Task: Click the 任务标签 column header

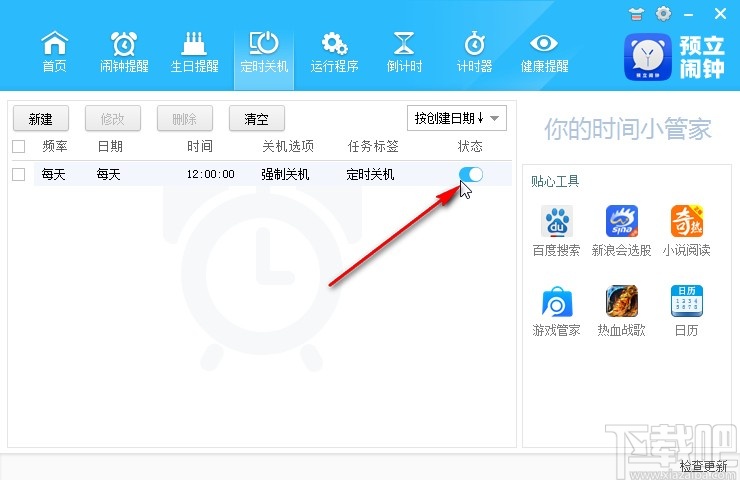Action: click(373, 146)
